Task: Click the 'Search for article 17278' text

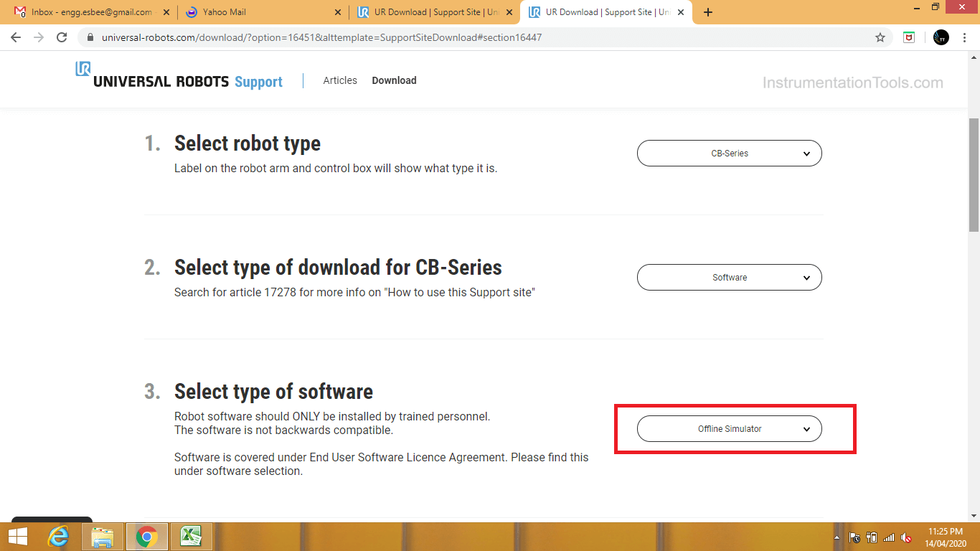Action: [354, 293]
